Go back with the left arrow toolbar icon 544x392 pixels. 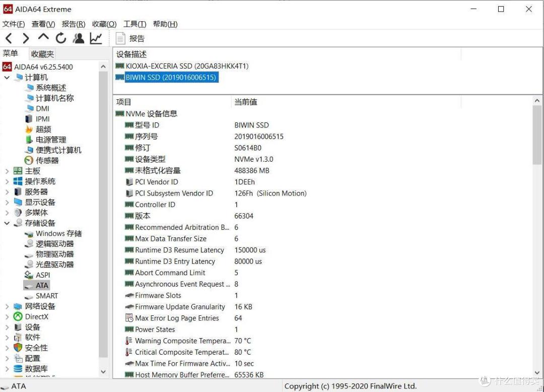(x=9, y=38)
